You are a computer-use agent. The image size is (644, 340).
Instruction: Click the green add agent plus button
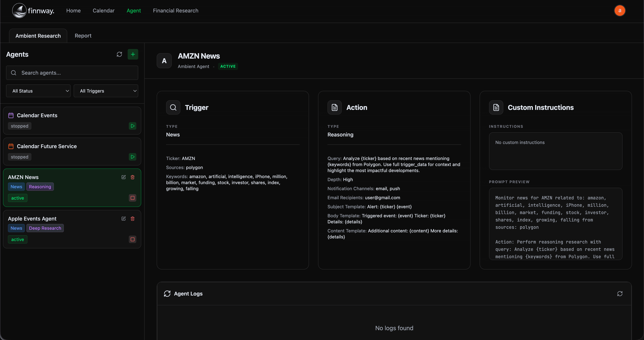[133, 54]
